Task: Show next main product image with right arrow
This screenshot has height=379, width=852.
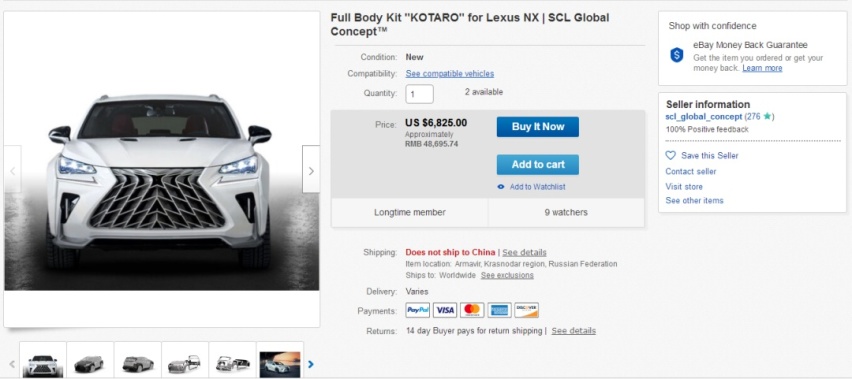Action: tap(311, 170)
